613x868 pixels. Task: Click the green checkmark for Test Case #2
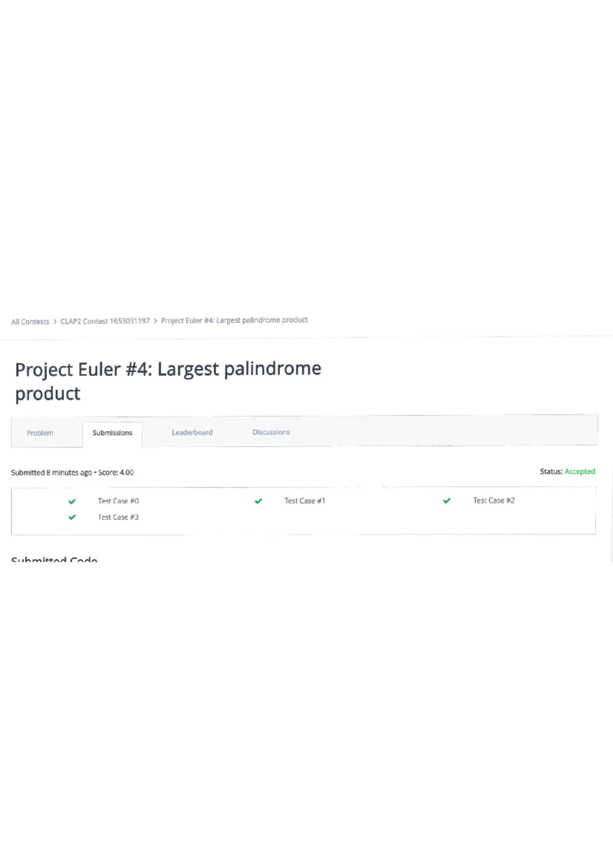coord(447,500)
